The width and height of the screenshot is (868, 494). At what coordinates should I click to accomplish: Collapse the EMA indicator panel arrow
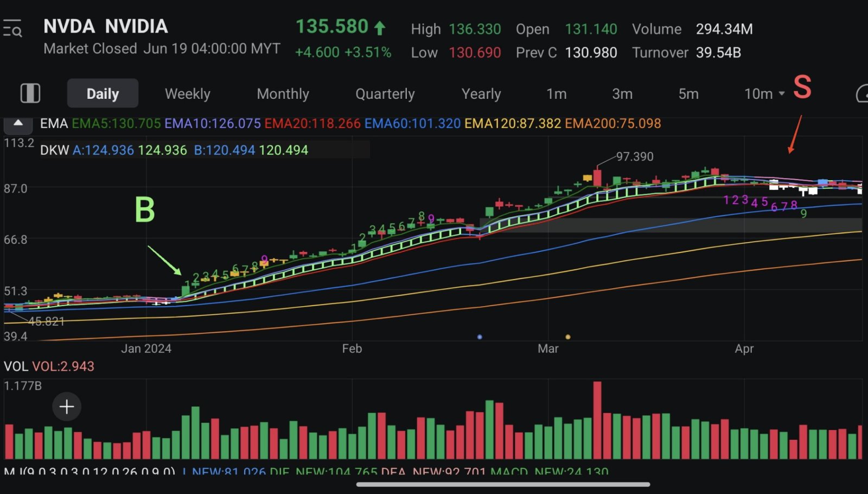18,123
